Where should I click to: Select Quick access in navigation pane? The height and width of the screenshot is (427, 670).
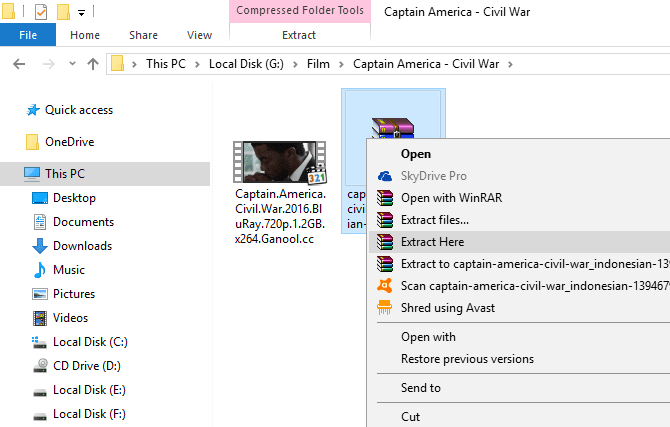click(79, 110)
